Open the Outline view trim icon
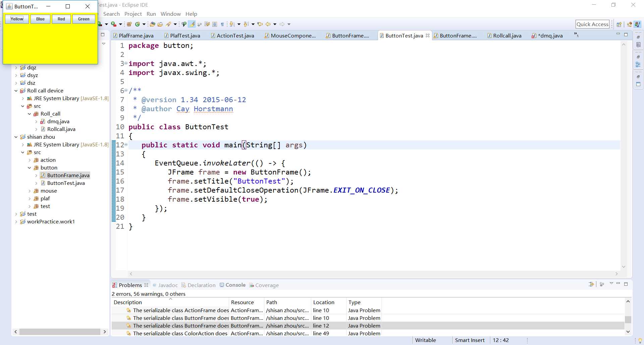644x345 pixels. click(638, 64)
